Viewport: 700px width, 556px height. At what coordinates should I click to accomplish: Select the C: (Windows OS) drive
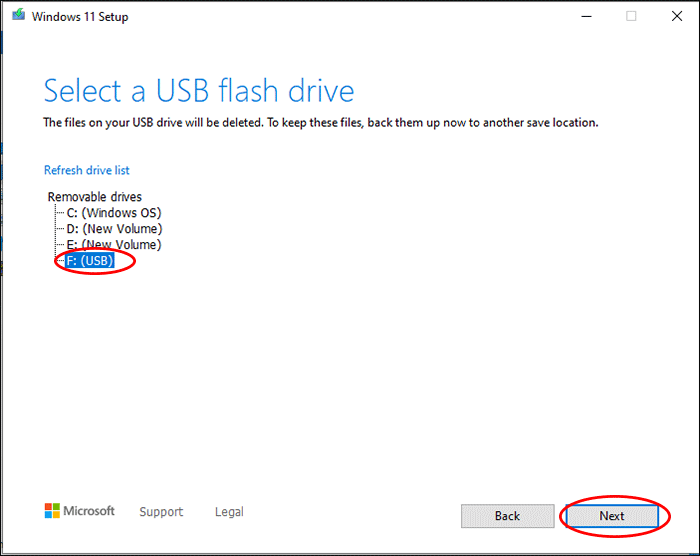pyautogui.click(x=113, y=213)
